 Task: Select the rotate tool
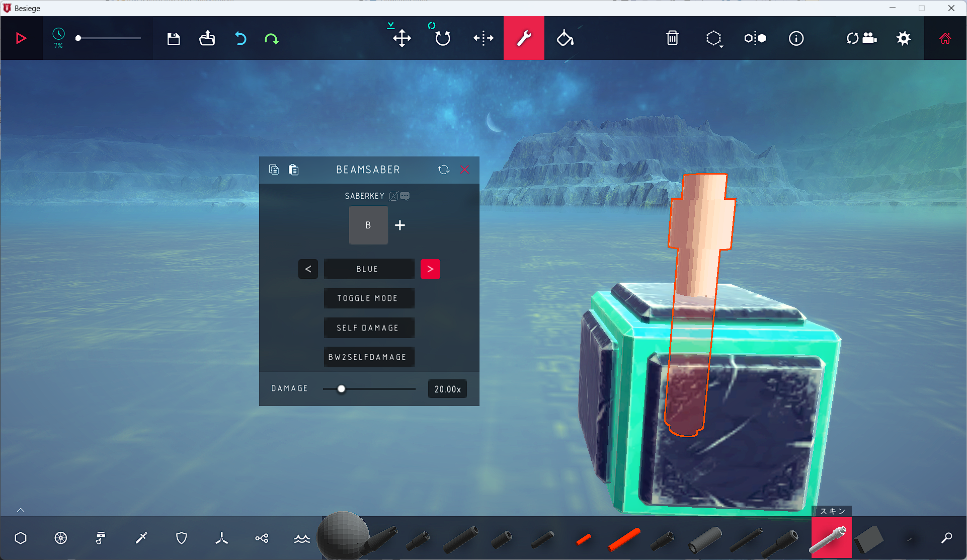pos(442,38)
